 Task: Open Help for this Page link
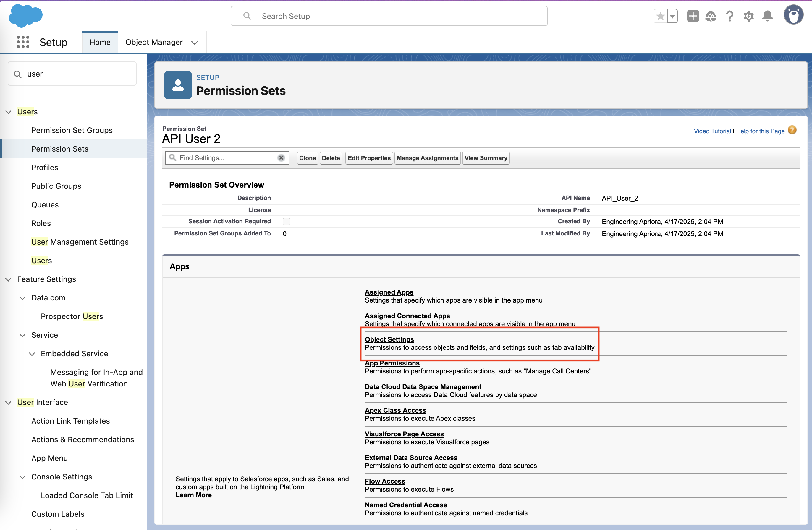click(760, 131)
